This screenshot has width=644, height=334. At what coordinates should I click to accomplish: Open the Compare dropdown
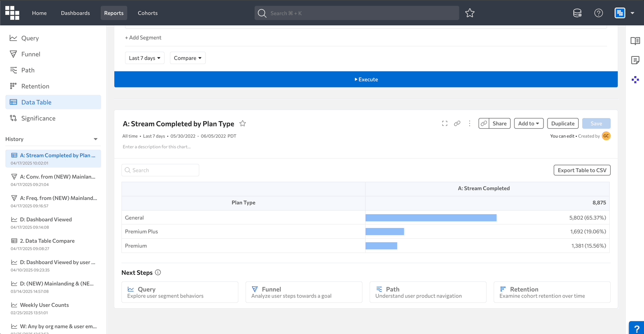pos(188,58)
